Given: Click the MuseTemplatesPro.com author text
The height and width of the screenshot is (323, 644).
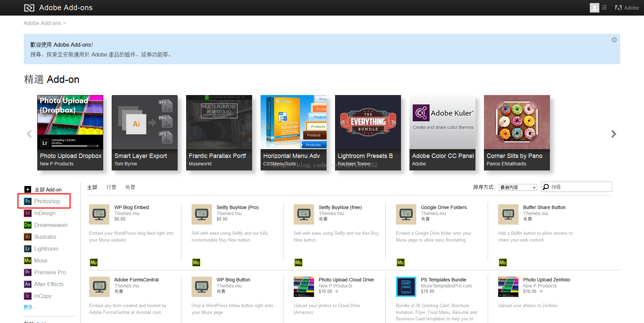Looking at the screenshot, I should point(446,286).
